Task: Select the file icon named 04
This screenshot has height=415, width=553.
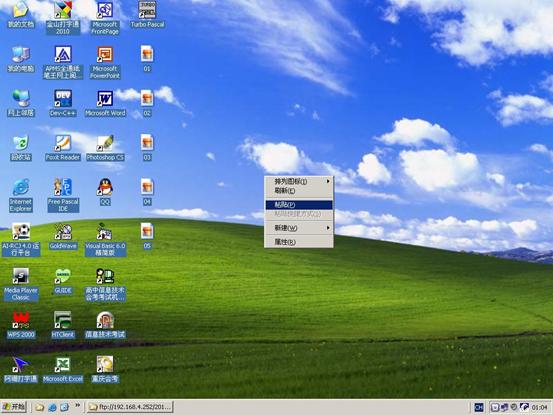Action: click(147, 192)
